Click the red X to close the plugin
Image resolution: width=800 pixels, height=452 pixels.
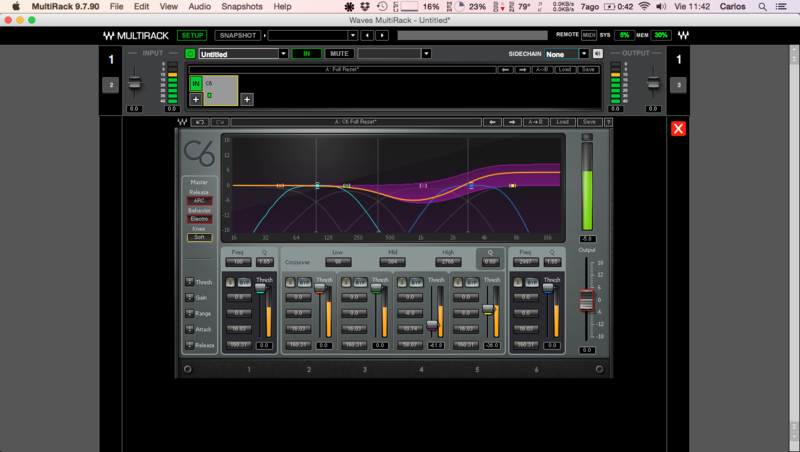[678, 128]
